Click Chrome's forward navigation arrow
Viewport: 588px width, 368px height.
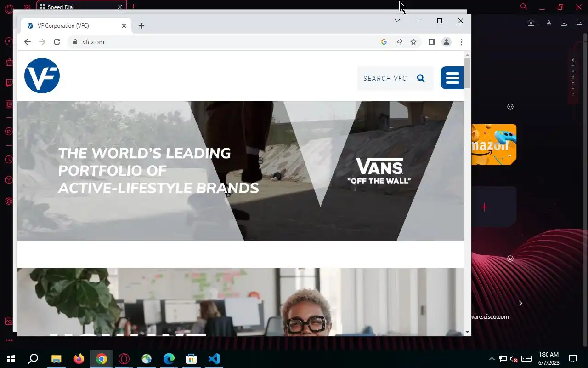pos(42,42)
